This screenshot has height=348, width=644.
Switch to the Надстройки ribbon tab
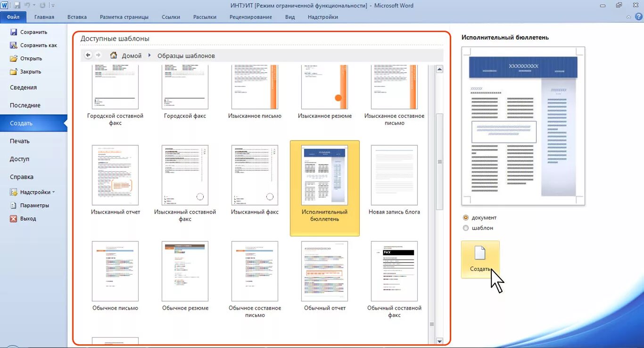(x=323, y=17)
